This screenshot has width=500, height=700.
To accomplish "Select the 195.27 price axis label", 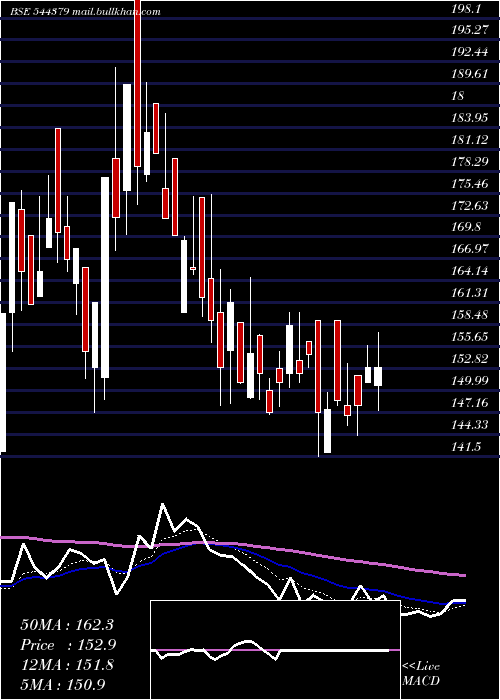I will tap(469, 30).
